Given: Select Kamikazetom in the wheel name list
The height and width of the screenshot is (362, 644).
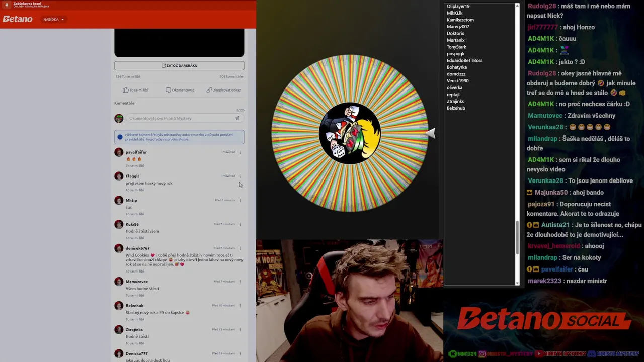Looking at the screenshot, I should 460,20.
